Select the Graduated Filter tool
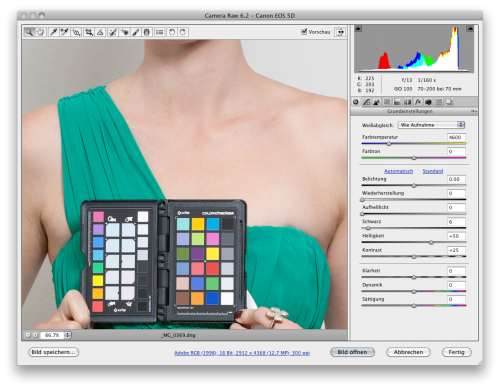The width and height of the screenshot is (500, 389). pyautogui.click(x=147, y=32)
